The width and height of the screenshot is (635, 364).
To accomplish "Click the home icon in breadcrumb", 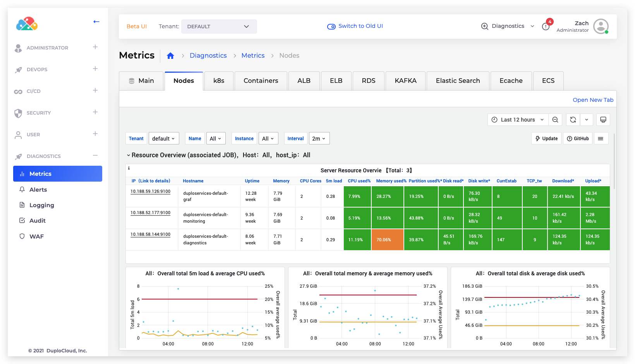I will (x=170, y=56).
